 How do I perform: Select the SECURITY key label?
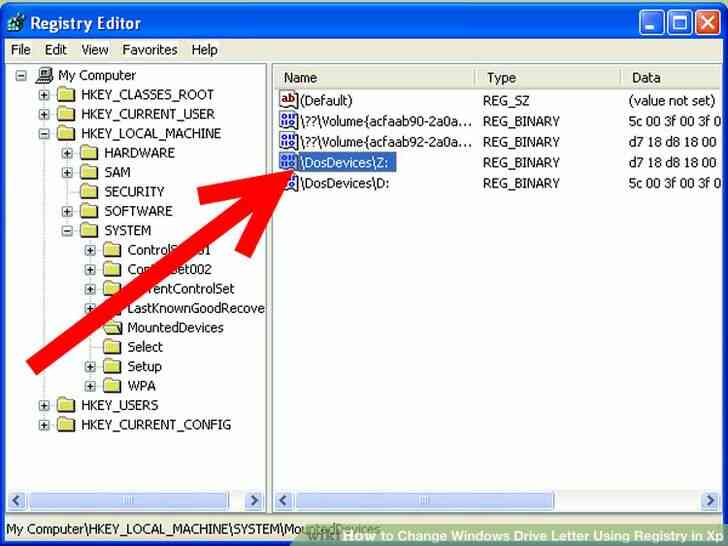click(x=134, y=192)
